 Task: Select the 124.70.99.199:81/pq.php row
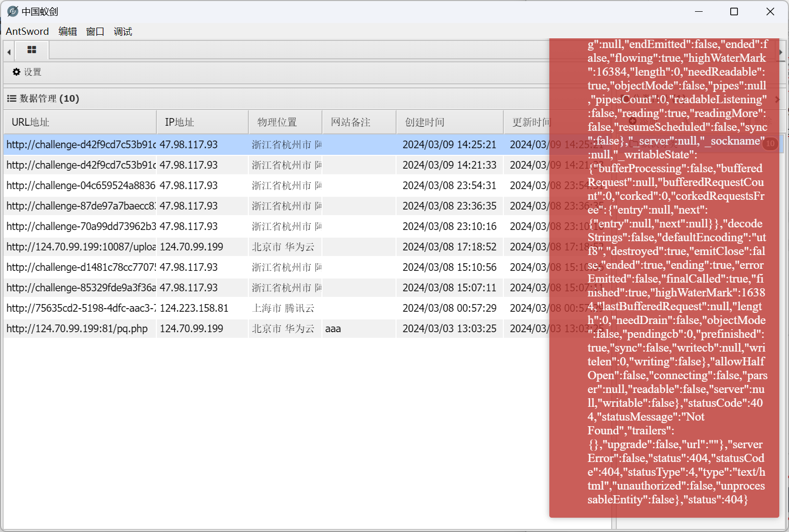click(x=77, y=329)
